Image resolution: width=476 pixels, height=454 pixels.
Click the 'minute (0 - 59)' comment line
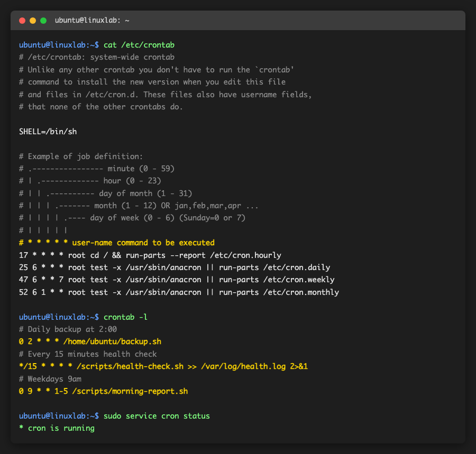pyautogui.click(x=97, y=169)
